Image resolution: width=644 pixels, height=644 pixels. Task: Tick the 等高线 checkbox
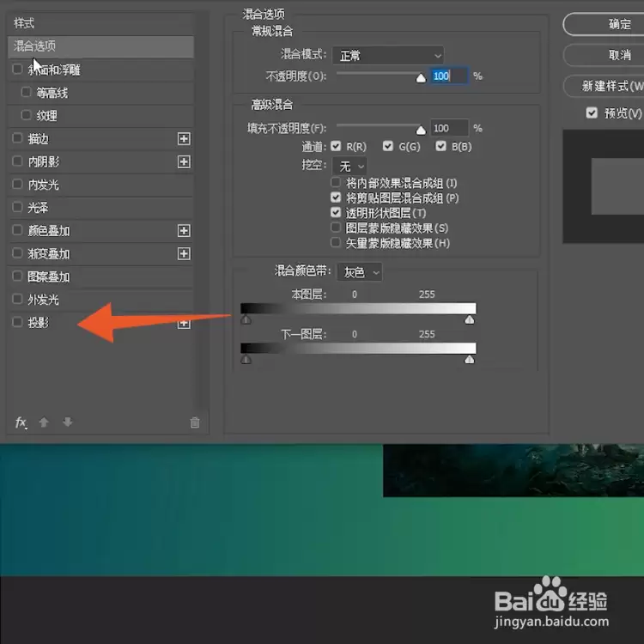coord(26,92)
